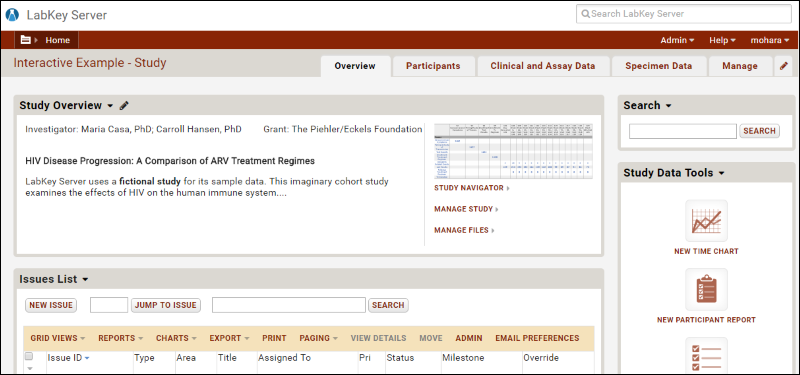This screenshot has width=800, height=375.
Task: Open the Manage Files link
Action: (461, 231)
